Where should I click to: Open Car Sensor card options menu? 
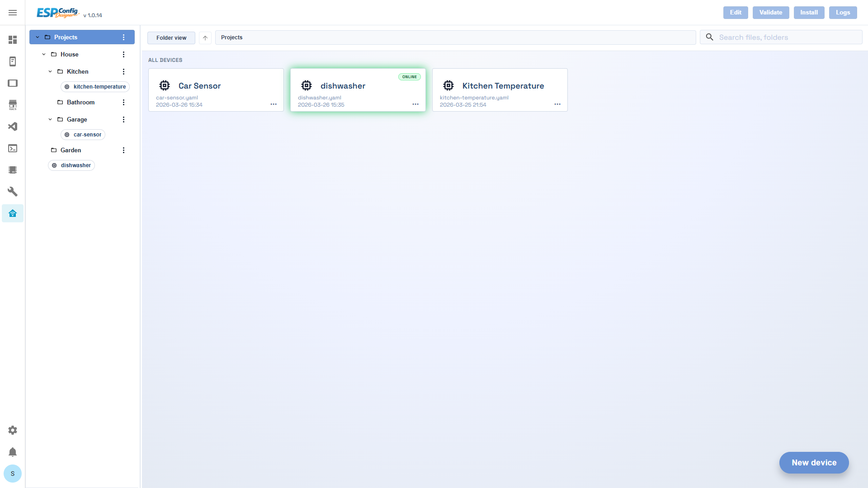(274, 104)
